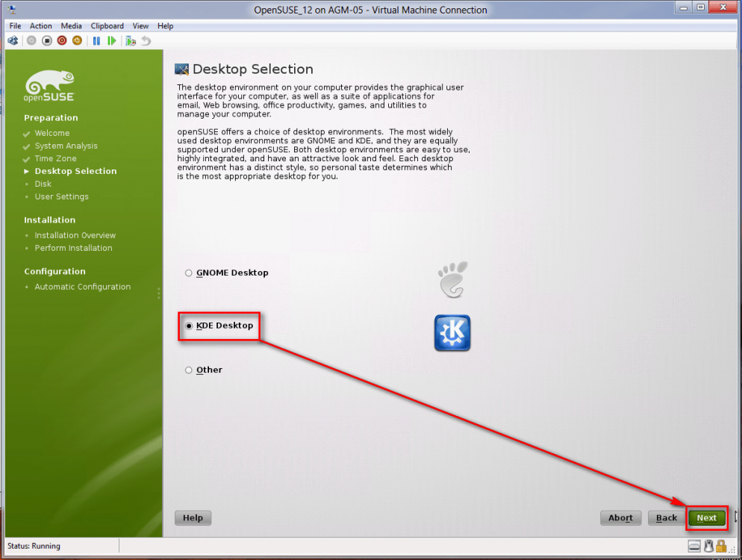The width and height of the screenshot is (742, 560).
Task: Click the Ctrl+Alt+Del toolbar icon
Action: tap(13, 41)
